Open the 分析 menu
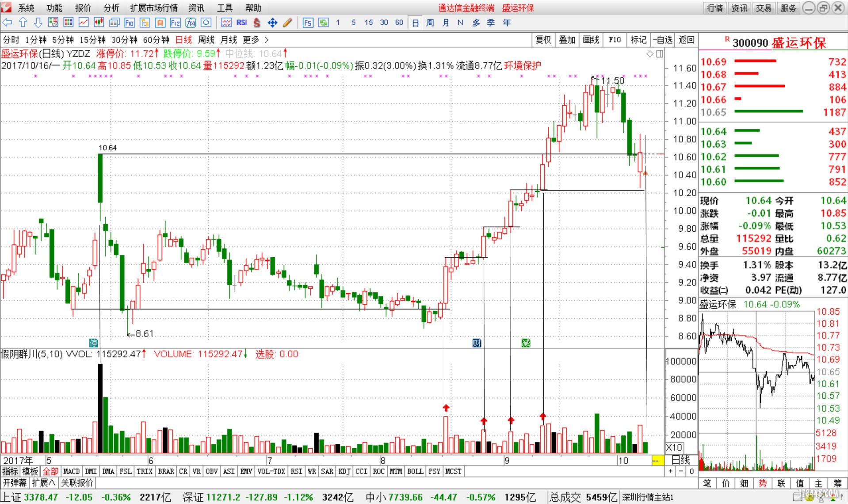This screenshot has height=504, width=848. coord(111,8)
